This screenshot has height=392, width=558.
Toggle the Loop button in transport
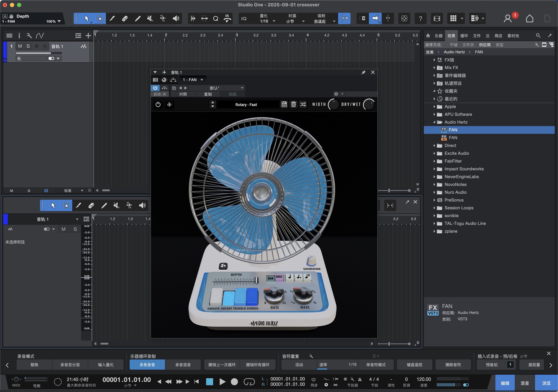point(249,382)
